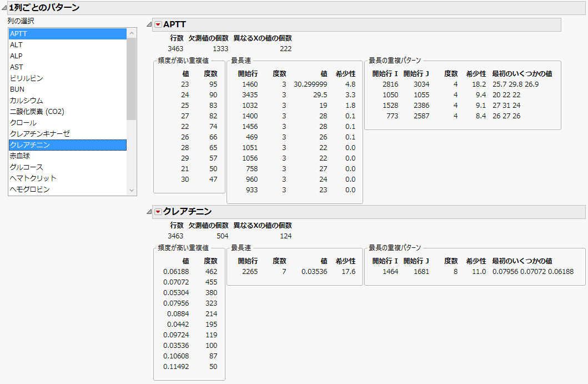Open the クレアチニン red triangle options menu
588x384 pixels.
[158, 212]
